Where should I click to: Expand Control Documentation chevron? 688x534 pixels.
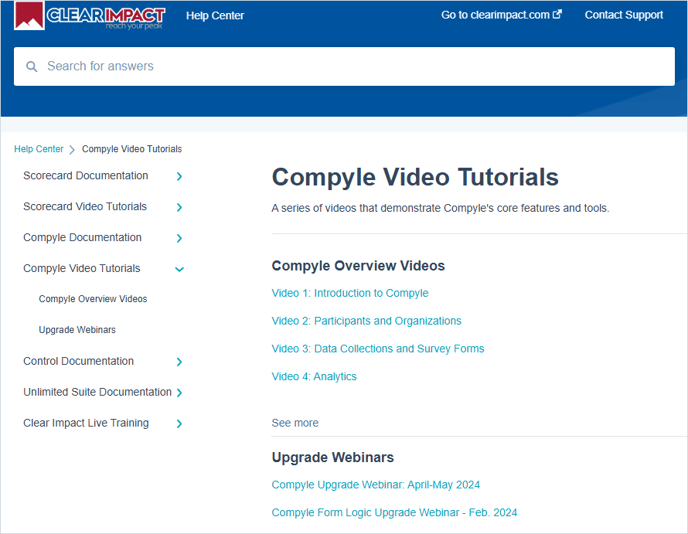(x=179, y=362)
